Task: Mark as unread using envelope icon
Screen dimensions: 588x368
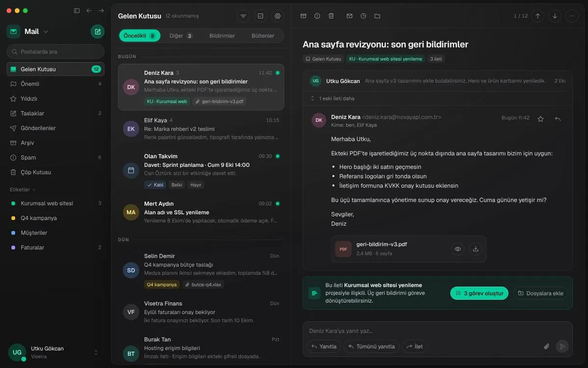Action: [349, 16]
